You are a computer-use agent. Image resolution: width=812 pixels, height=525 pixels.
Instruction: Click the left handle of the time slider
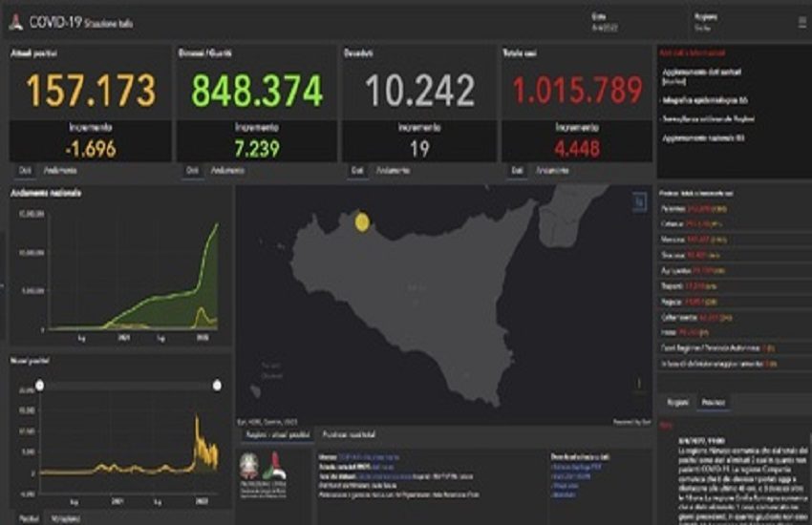click(x=40, y=385)
